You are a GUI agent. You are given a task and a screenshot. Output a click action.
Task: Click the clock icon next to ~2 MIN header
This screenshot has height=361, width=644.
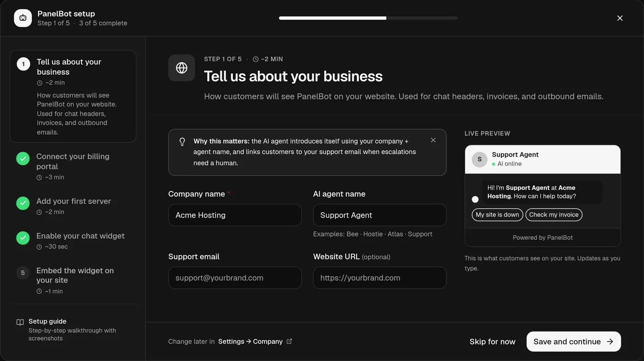[256, 59]
